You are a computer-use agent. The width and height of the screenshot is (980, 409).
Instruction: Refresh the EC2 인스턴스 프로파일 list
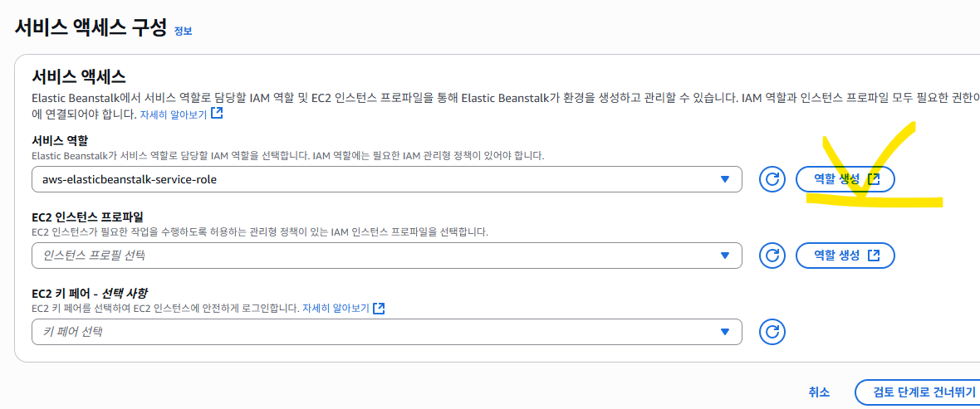[x=772, y=256]
